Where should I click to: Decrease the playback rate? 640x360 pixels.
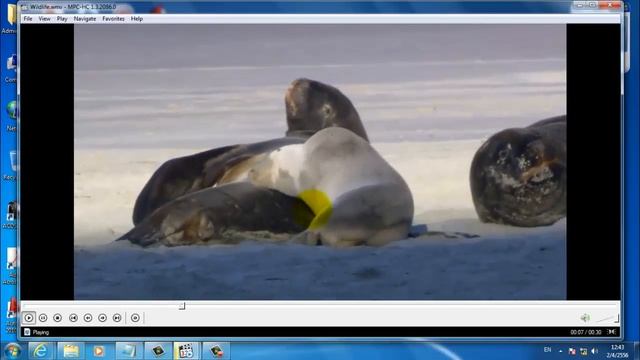tap(88, 318)
